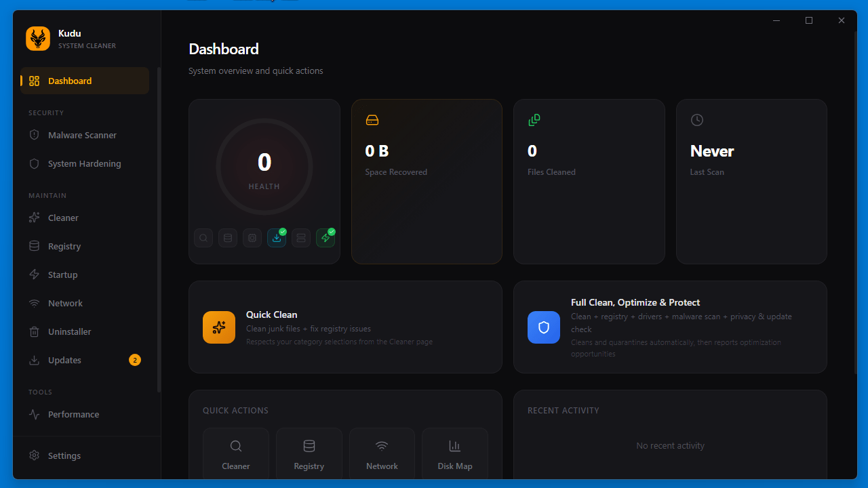Open Updates with the 2 badge

point(64,360)
